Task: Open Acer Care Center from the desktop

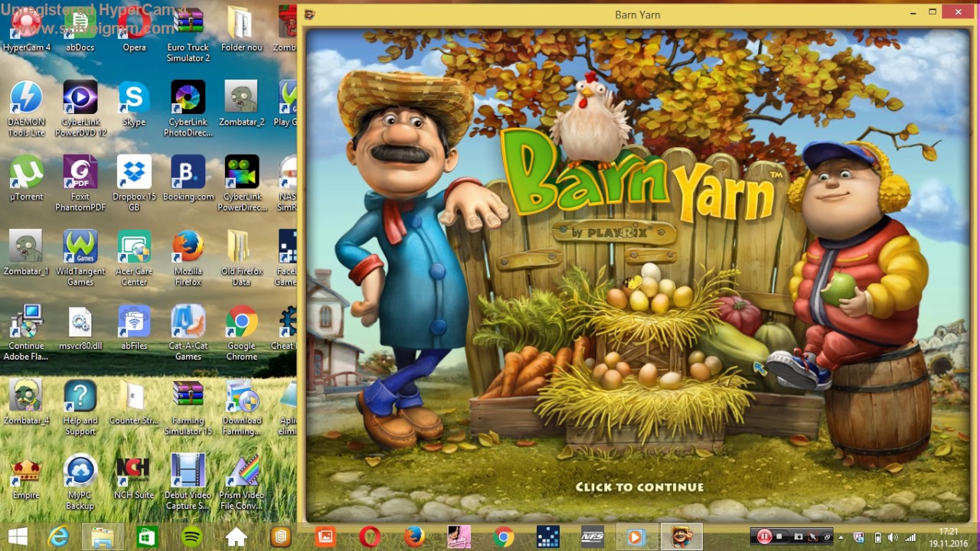Action: click(134, 258)
